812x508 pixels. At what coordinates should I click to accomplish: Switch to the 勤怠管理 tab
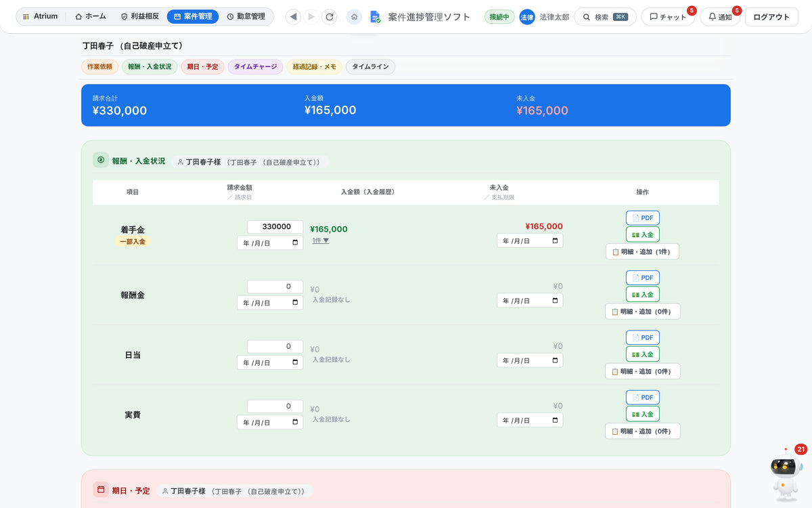246,16
